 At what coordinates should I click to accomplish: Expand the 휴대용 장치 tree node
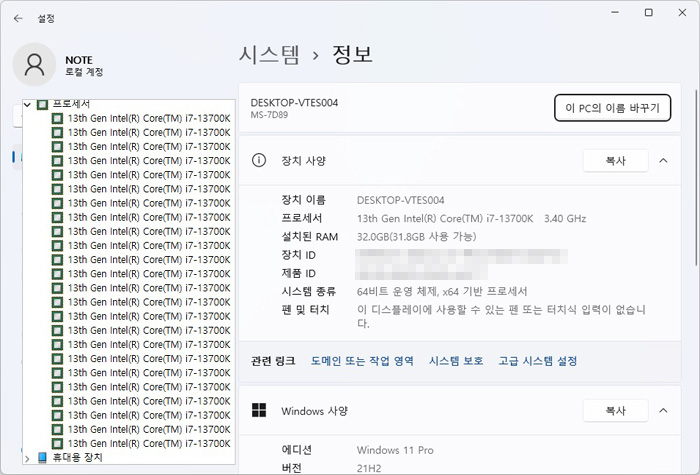pos(27,458)
